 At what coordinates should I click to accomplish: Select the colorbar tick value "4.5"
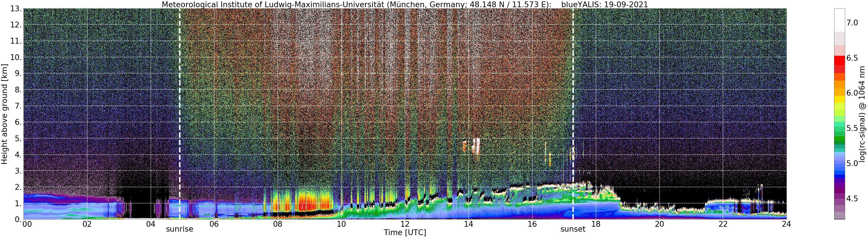852,199
